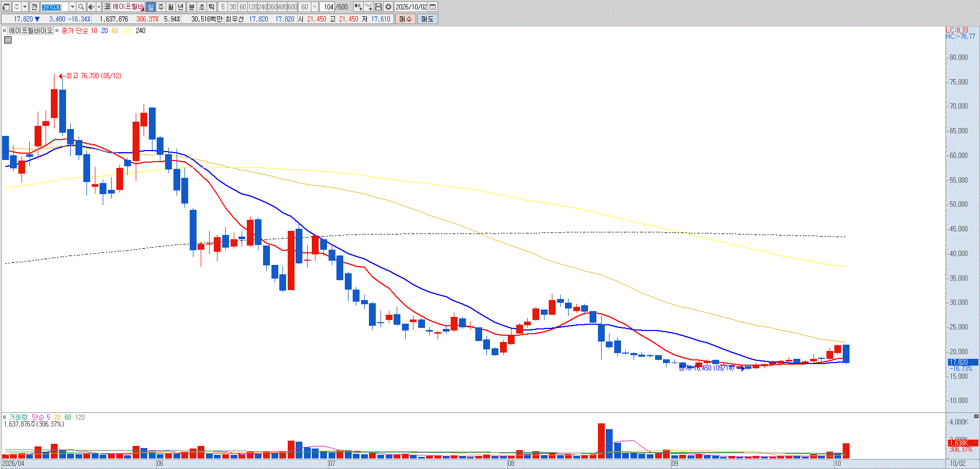
Task: Click the speaker sound icon
Action: tap(91, 7)
